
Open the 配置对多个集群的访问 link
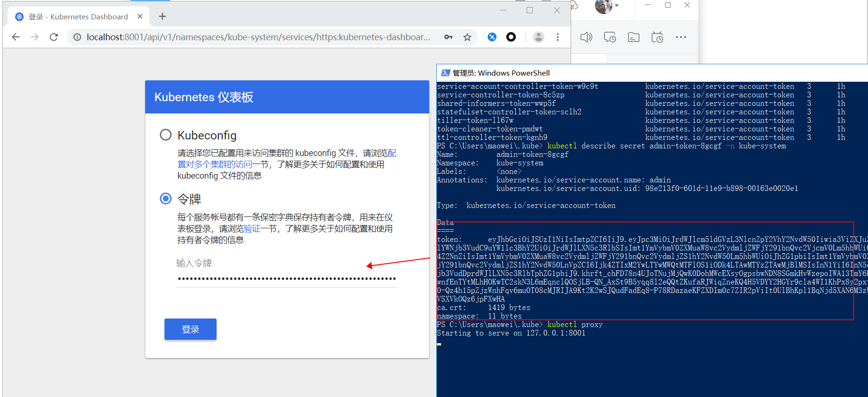coord(286,159)
